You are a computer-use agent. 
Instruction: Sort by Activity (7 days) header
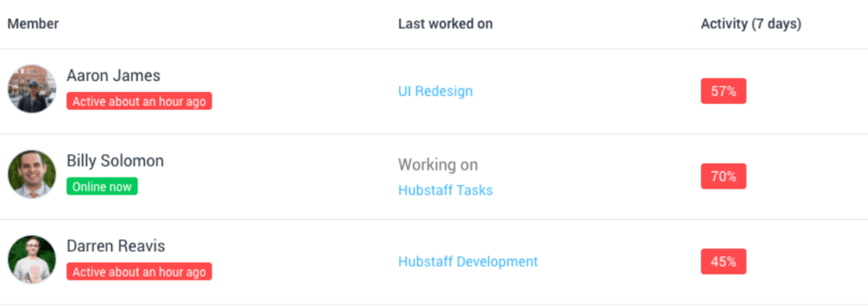coord(751,24)
